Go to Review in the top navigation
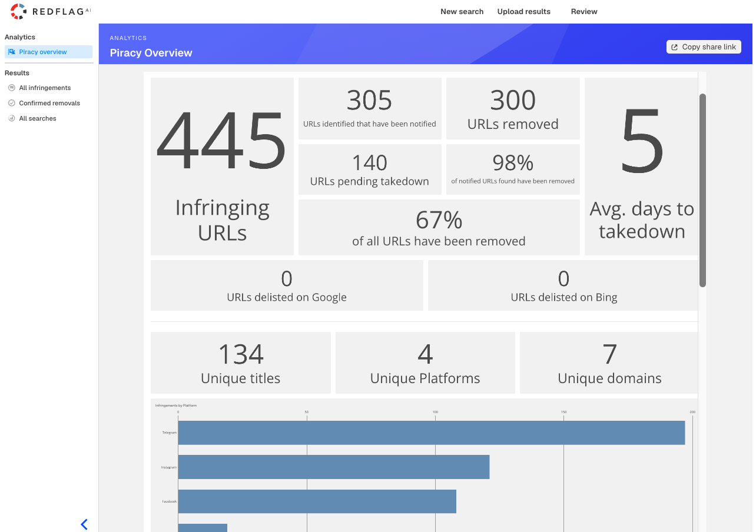Image resolution: width=756 pixels, height=532 pixels. point(584,12)
